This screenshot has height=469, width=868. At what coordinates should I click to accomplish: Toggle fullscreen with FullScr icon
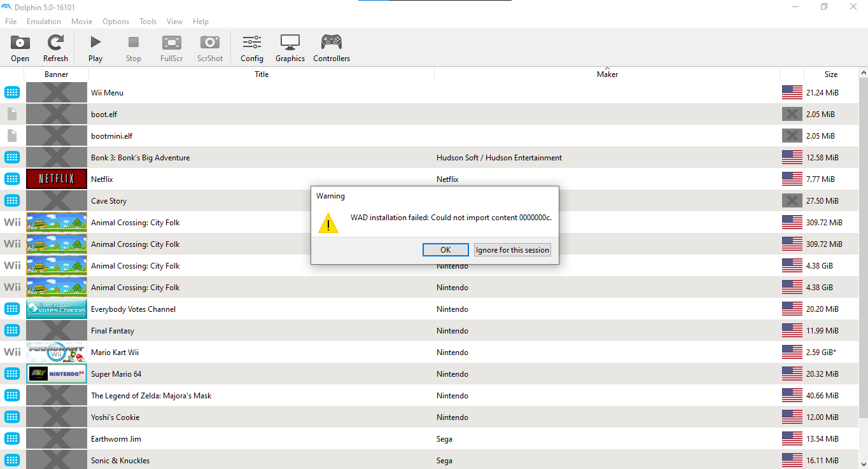172,48
